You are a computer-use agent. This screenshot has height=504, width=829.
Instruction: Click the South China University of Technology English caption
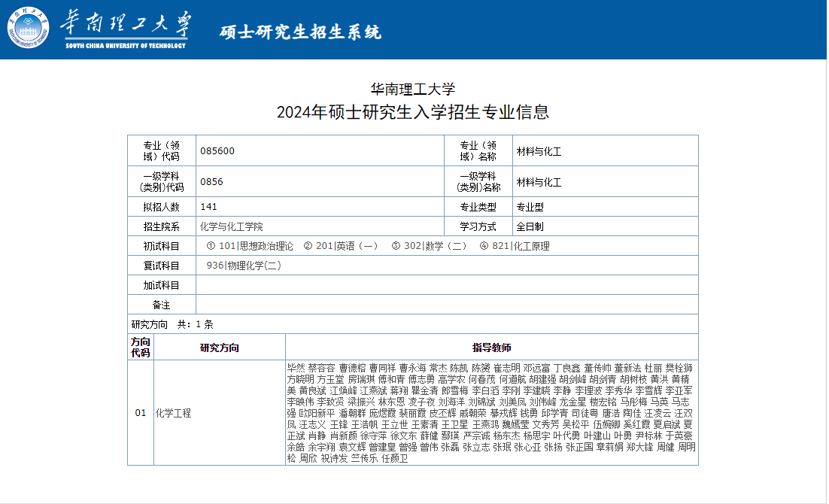126,45
